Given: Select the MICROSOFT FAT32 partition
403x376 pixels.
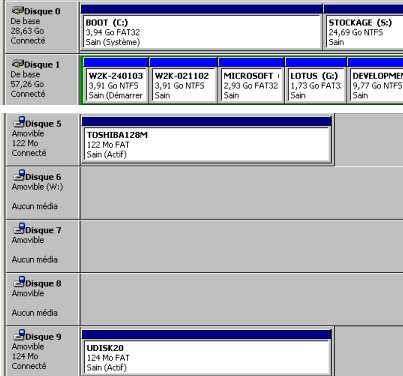Looking at the screenshot, I should click(251, 85).
